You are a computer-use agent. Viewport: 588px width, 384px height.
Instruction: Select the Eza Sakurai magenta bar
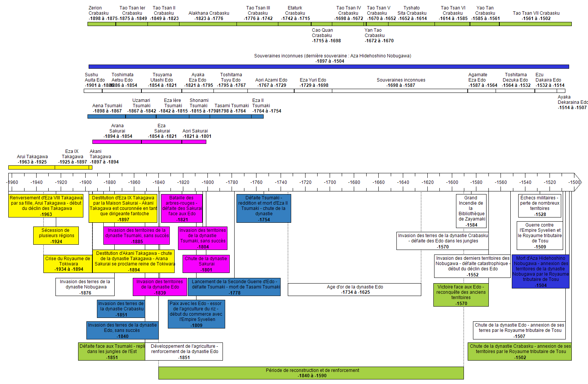pyautogui.click(x=161, y=142)
